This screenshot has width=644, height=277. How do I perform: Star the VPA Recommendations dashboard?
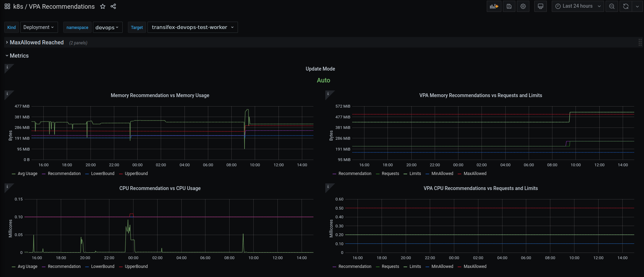point(103,7)
